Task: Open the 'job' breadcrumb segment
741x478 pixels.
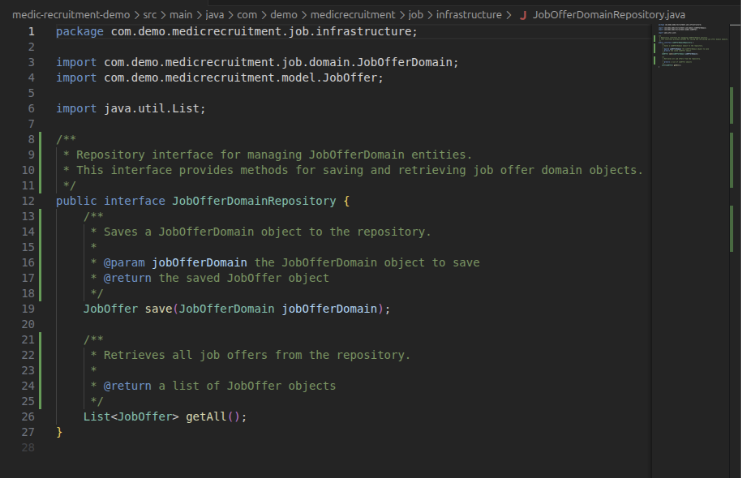Action: click(417, 15)
